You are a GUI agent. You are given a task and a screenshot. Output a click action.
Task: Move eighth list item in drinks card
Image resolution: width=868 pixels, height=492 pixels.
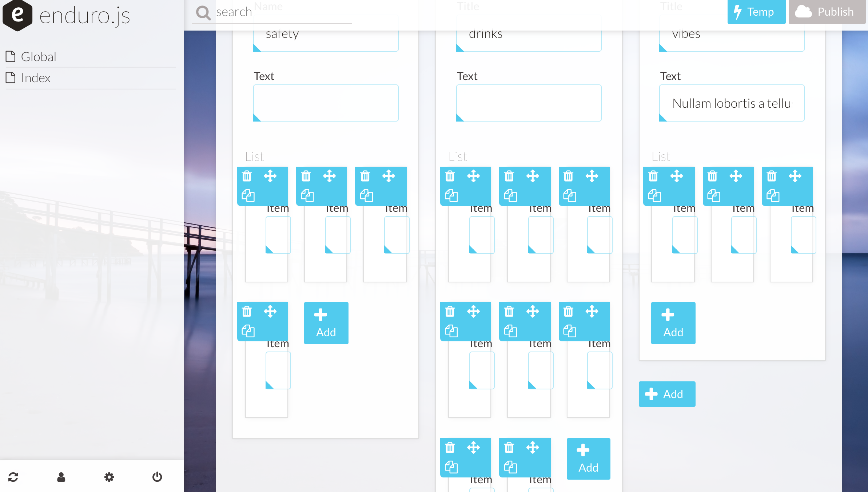point(533,448)
